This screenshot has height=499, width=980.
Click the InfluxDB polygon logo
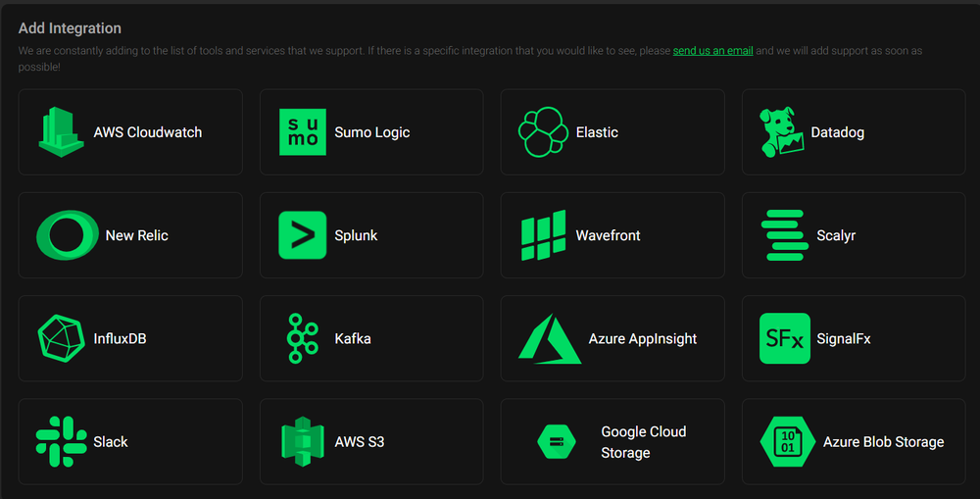(61, 338)
